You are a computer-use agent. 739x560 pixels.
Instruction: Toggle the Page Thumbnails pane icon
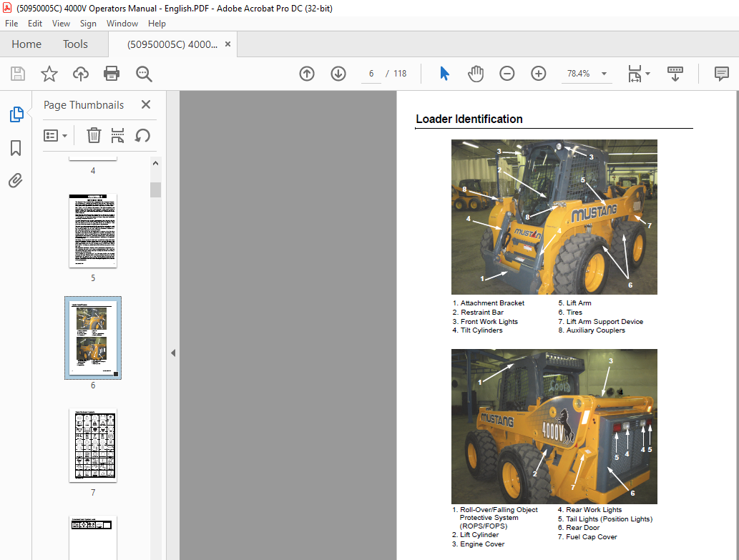point(16,114)
